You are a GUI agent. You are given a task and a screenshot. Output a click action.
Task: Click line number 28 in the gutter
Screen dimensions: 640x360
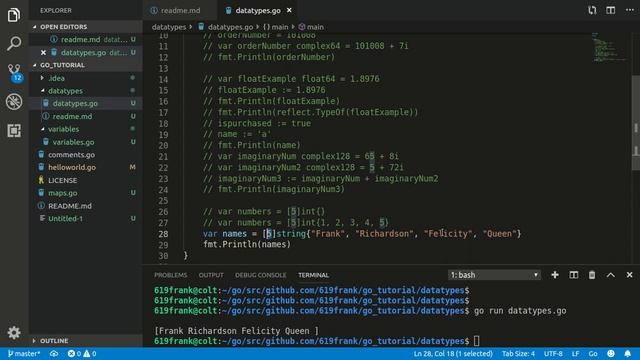[163, 234]
